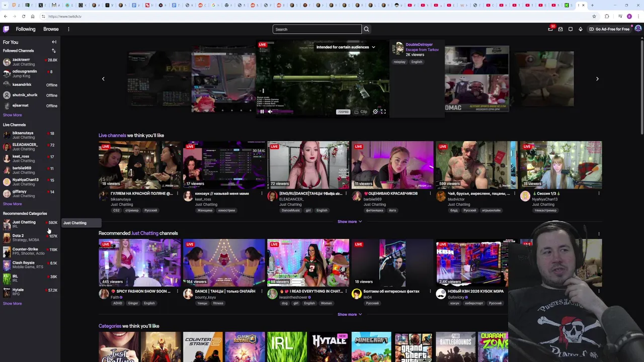
Task: Open Counter-Strike category in sidebar
Action: (30, 251)
